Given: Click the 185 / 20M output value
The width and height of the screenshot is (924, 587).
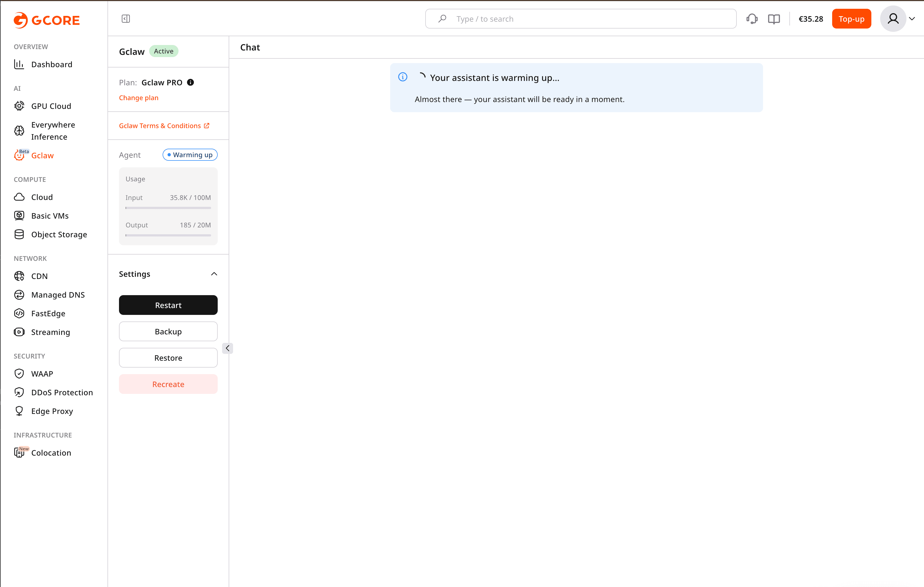Looking at the screenshot, I should pos(195,225).
